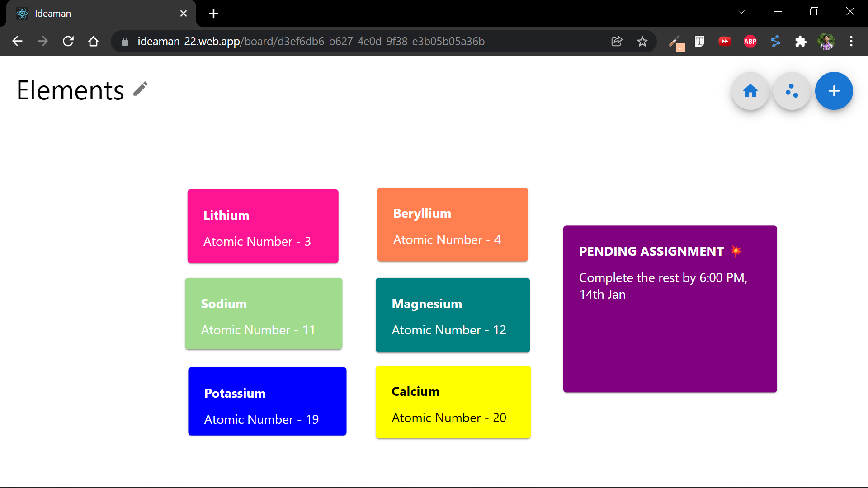Image resolution: width=868 pixels, height=488 pixels.
Task: Open the Chrome profile avatar
Action: coord(826,41)
